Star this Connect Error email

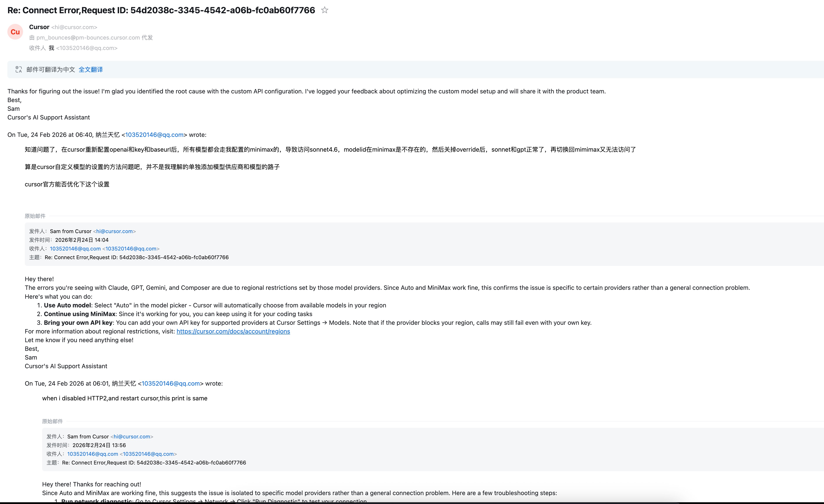[324, 10]
